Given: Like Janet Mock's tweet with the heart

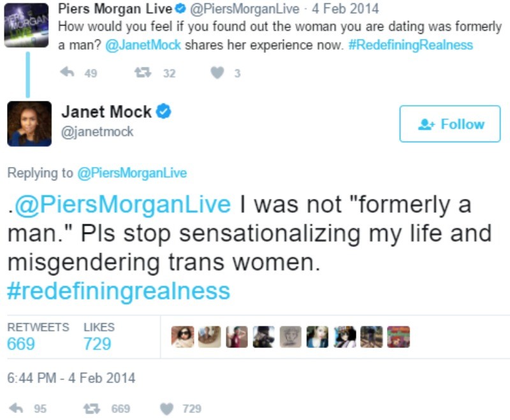Looking at the screenshot, I should [167, 409].
